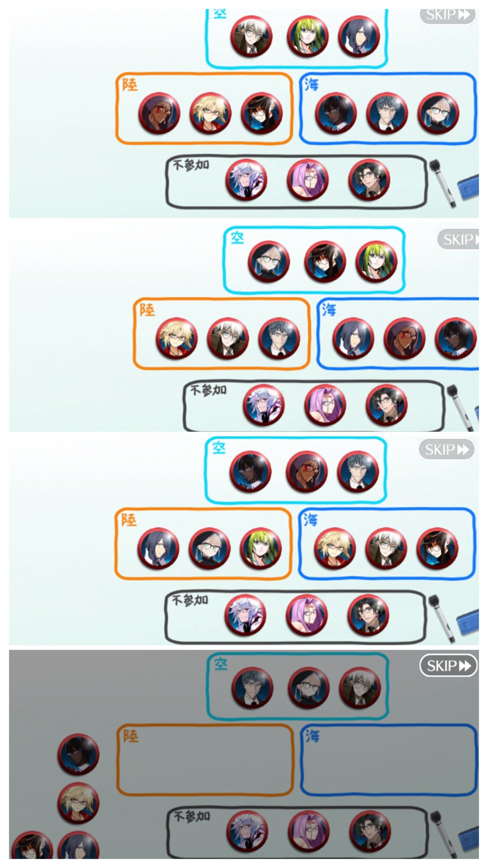Tap white-haired glasses man badge in 陸 group
Viewport: 488px width, 868px height.
coord(228,339)
